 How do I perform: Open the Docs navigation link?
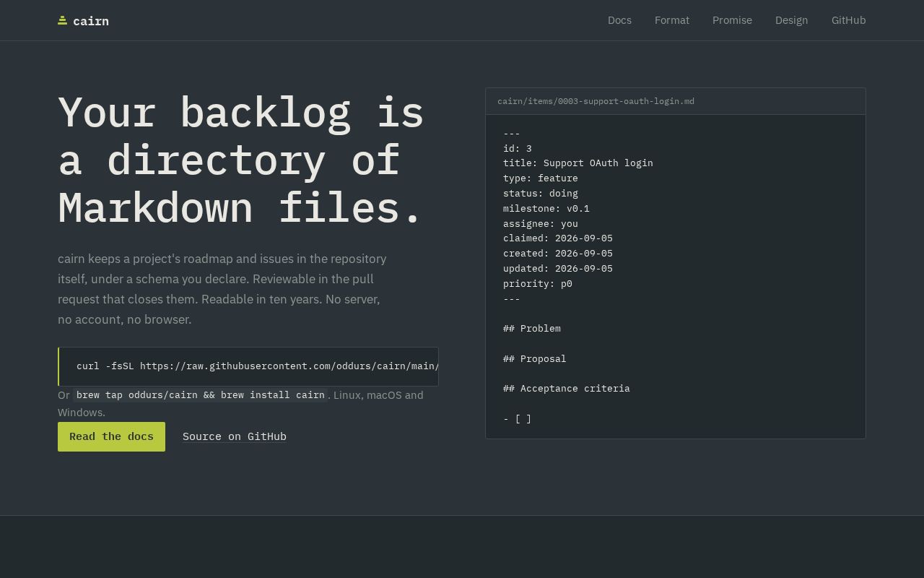pyautogui.click(x=619, y=20)
